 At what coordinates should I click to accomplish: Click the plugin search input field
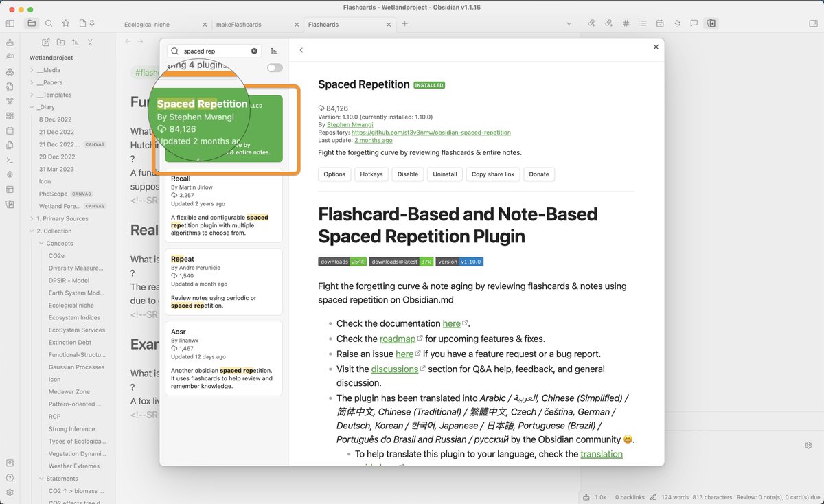[x=214, y=51]
